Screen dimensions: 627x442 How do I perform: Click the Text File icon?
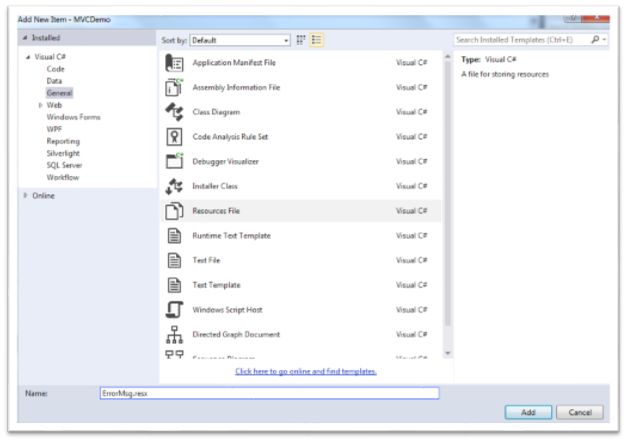click(x=174, y=260)
